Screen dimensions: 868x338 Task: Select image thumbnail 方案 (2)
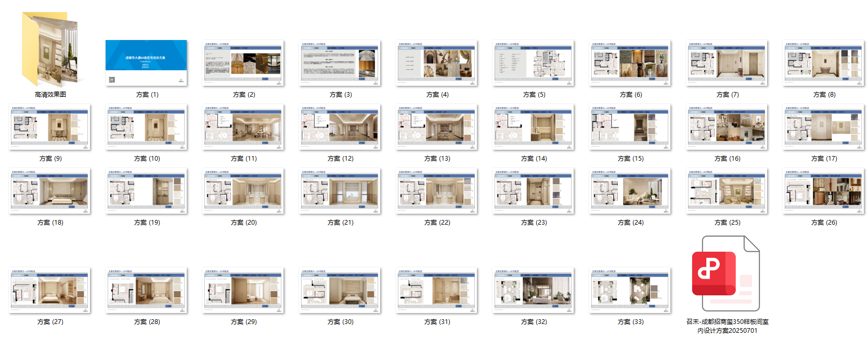click(x=243, y=63)
